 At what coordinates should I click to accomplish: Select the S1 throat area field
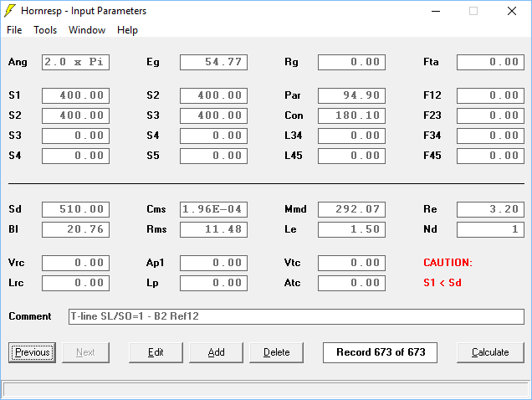[x=75, y=95]
